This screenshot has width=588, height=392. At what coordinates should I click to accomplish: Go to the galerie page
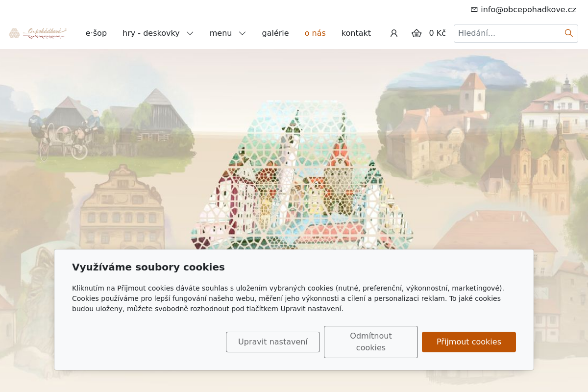(275, 33)
